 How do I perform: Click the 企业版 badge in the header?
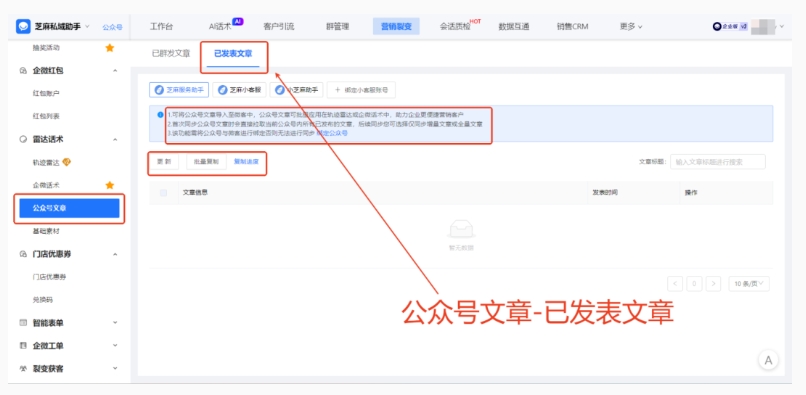[x=730, y=26]
